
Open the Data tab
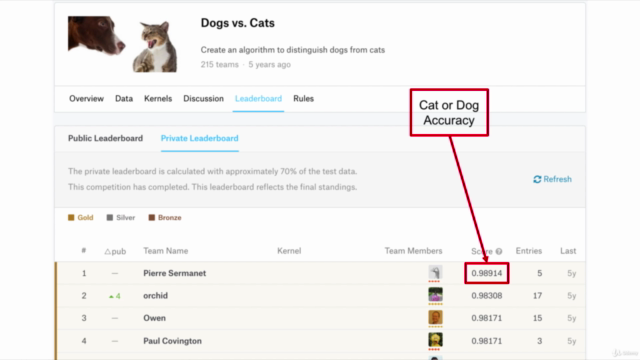pyautogui.click(x=124, y=99)
